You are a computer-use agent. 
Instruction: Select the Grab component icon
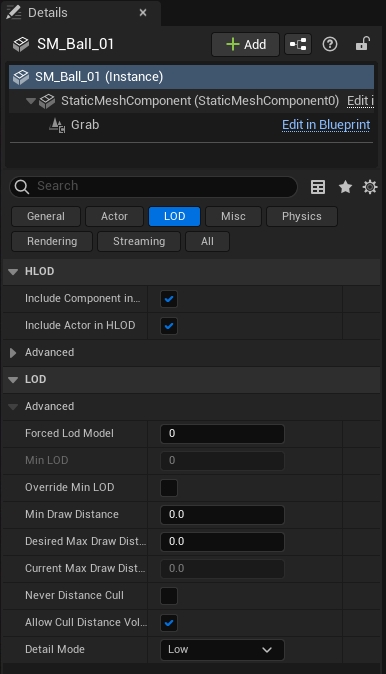[57, 125]
